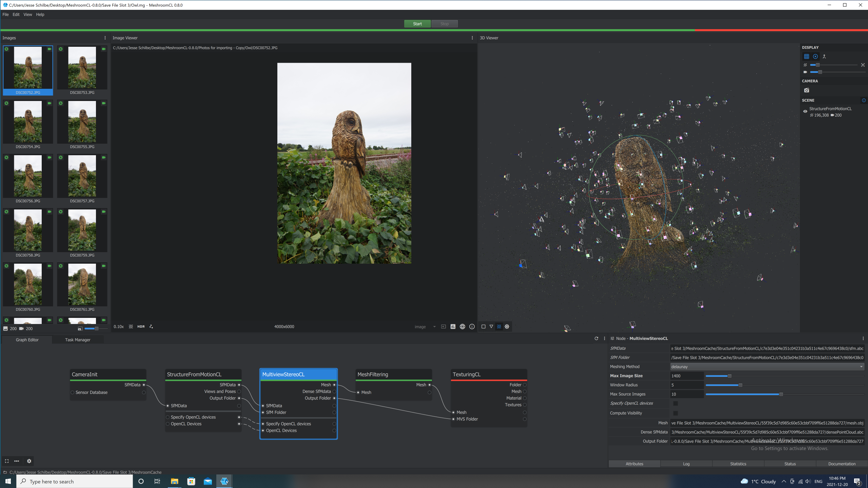Open the Images panel three-dot menu
This screenshot has height=488, width=868.
[105, 38]
